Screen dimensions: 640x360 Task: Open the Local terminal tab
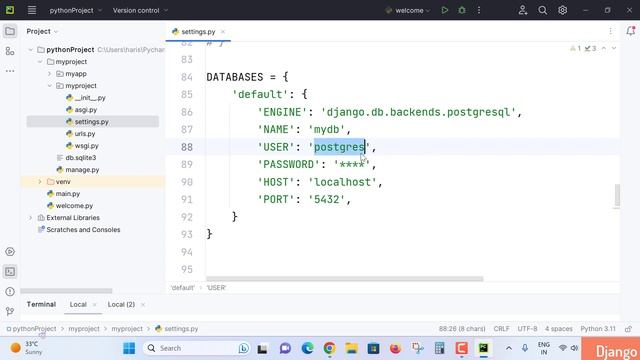[78, 304]
